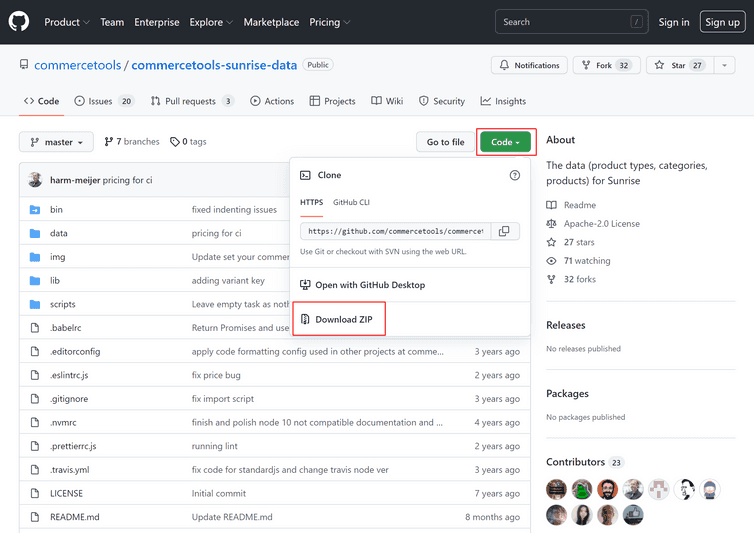This screenshot has width=754, height=533.
Task: Click the .babelrc file icon
Action: coord(35,328)
